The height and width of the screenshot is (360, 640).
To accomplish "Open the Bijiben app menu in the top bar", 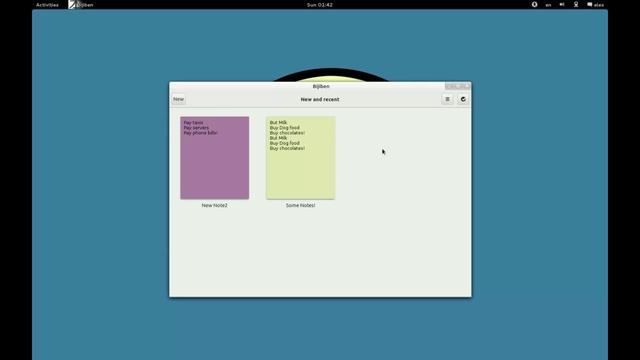I will pos(81,5).
